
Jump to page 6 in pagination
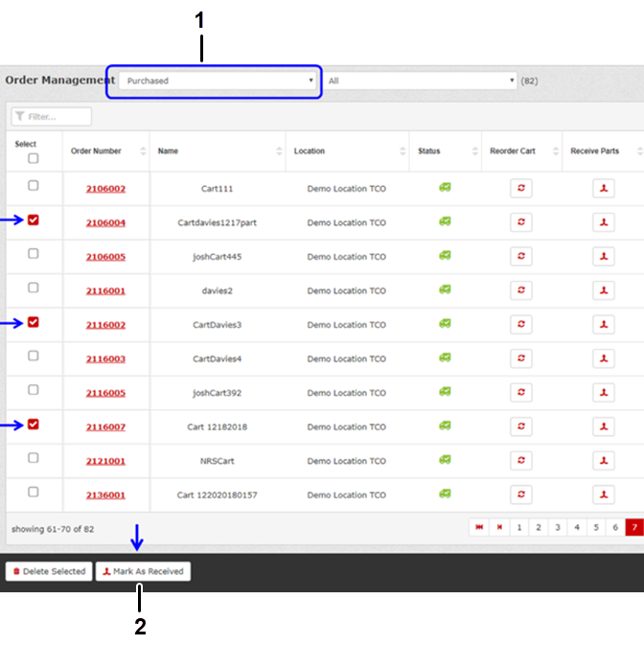pyautogui.click(x=615, y=527)
